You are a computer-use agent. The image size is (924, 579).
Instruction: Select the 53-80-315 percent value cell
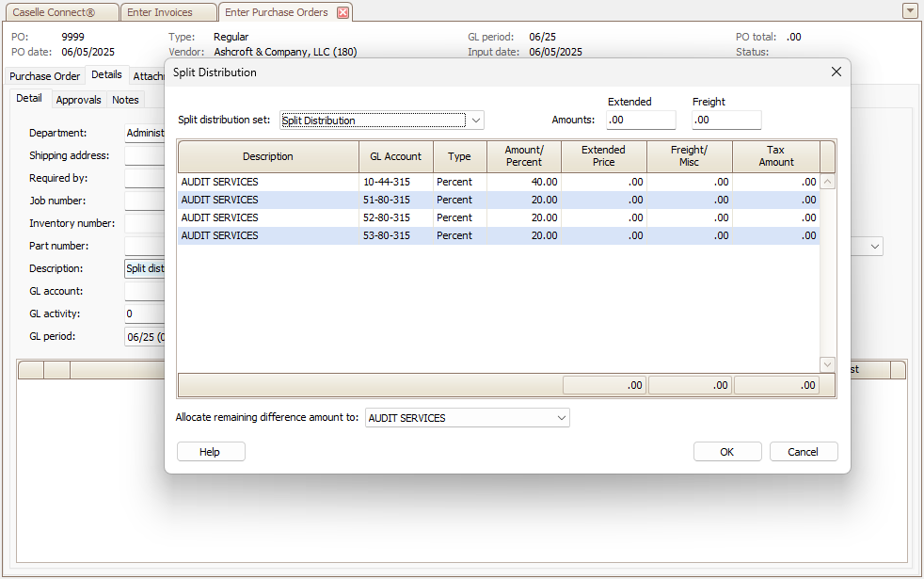pos(524,235)
